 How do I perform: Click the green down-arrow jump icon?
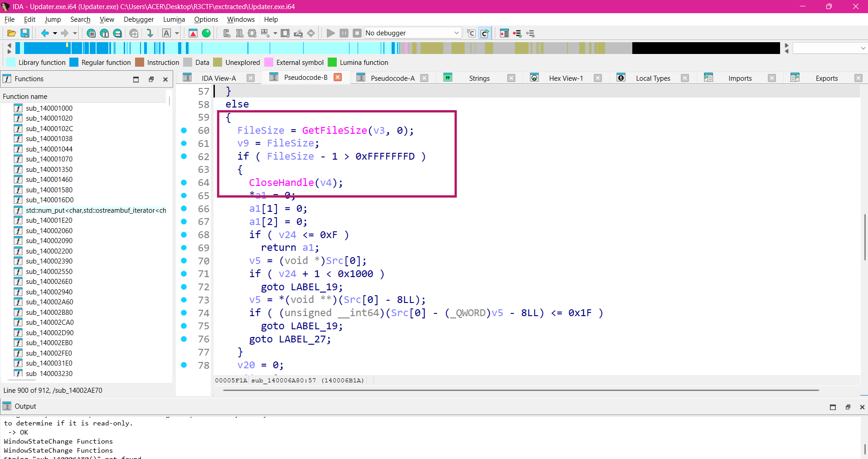click(149, 33)
